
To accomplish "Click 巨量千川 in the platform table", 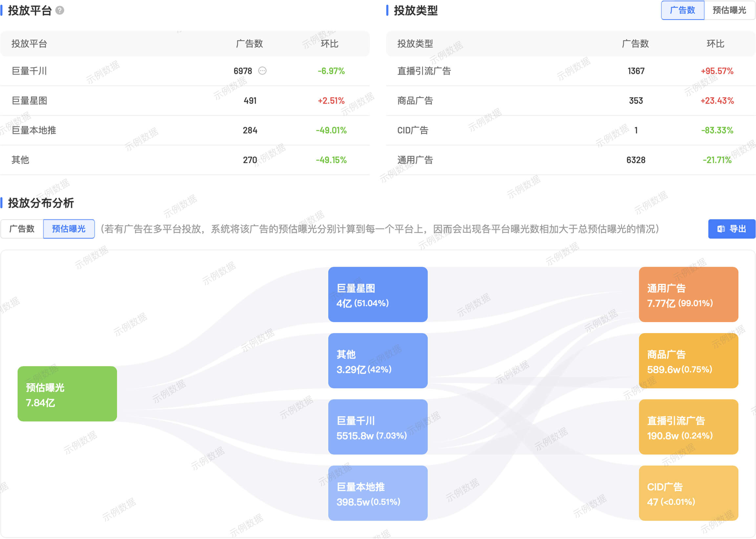I will pyautogui.click(x=29, y=71).
